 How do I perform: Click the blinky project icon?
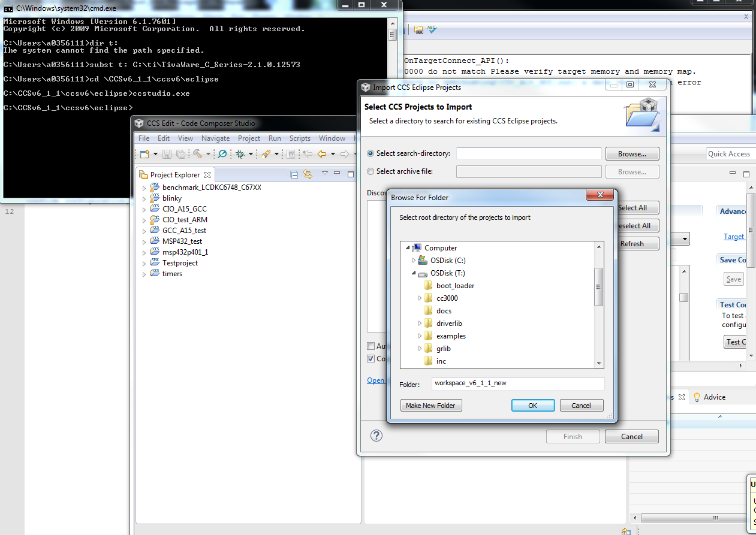coord(155,198)
